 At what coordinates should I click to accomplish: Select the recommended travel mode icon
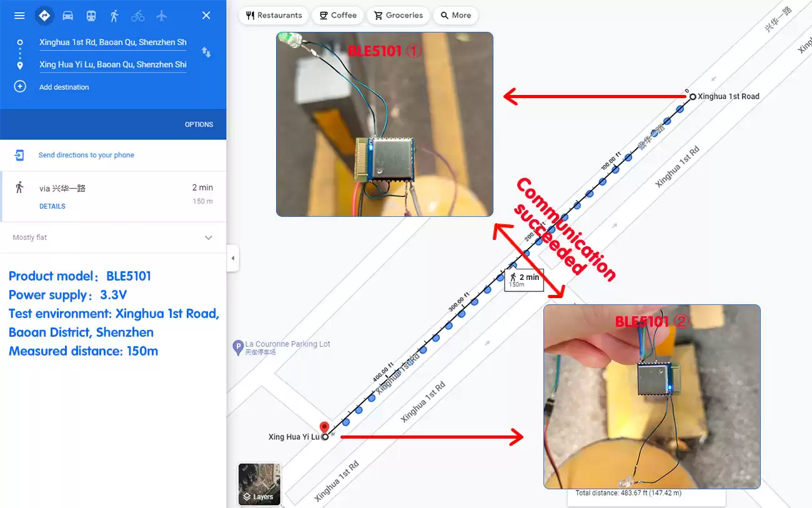[44, 15]
